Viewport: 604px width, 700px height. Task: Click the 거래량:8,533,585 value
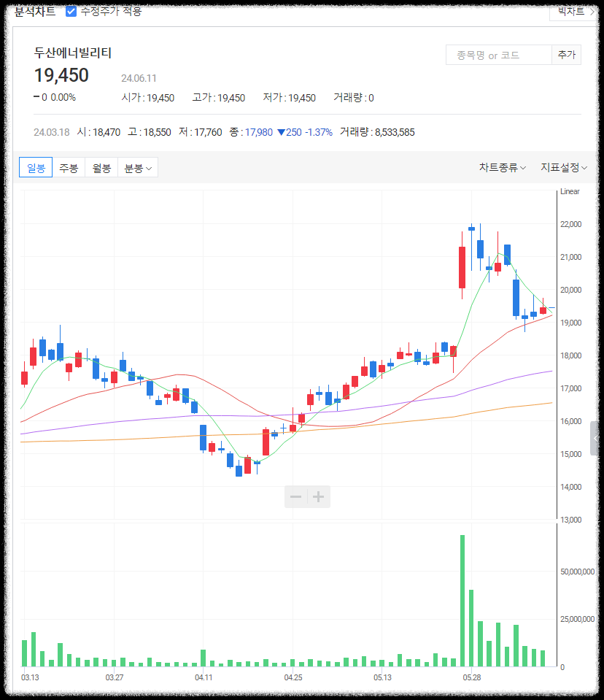377,132
